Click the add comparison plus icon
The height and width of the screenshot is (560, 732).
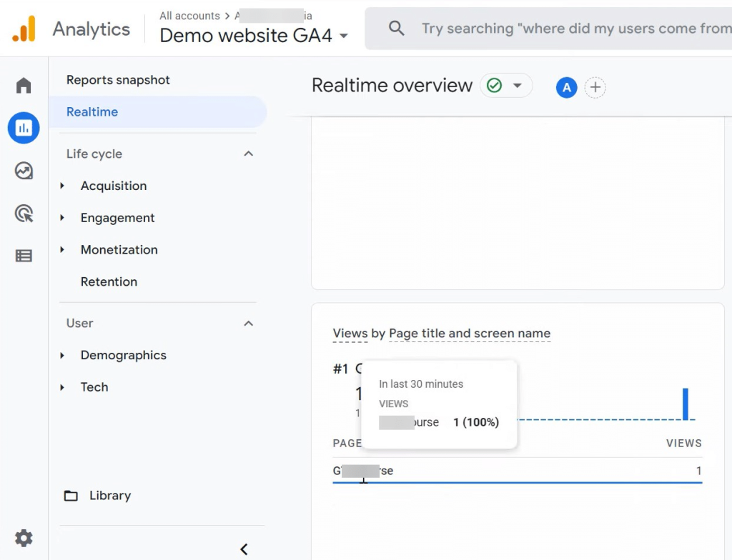[595, 88]
